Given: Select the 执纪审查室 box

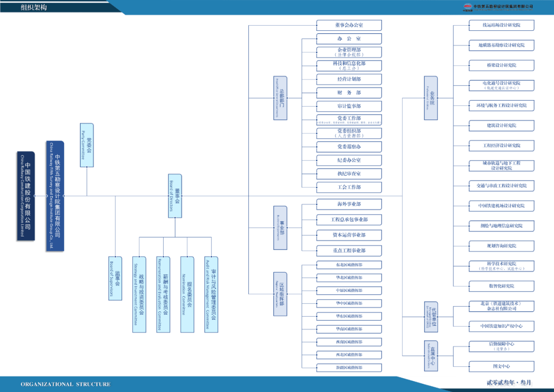Looking at the screenshot, I should [349, 173].
